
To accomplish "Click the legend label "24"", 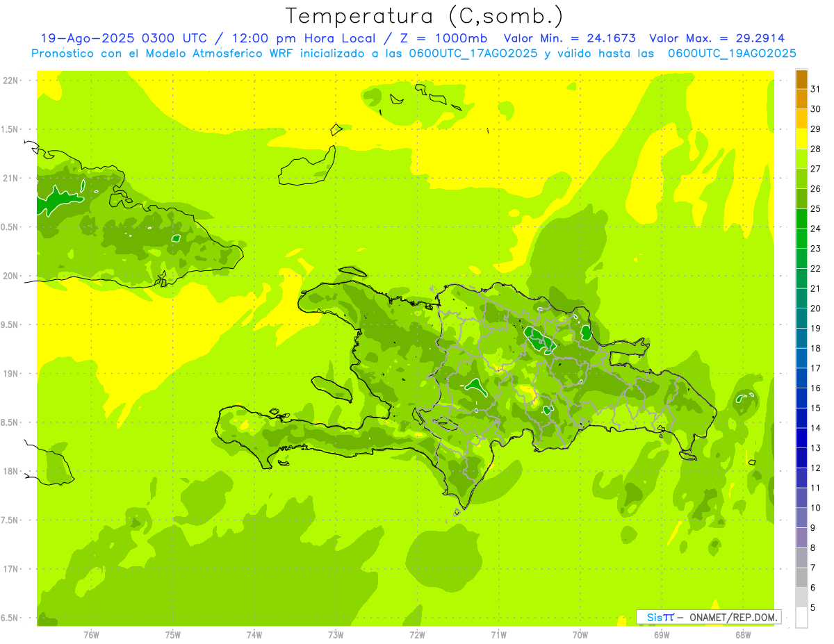I will coord(816,229).
